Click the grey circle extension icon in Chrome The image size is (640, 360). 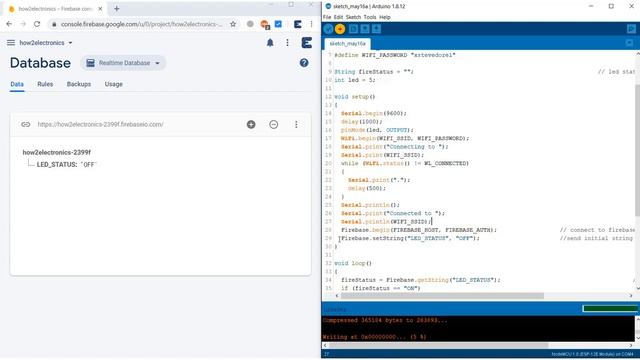click(250, 24)
